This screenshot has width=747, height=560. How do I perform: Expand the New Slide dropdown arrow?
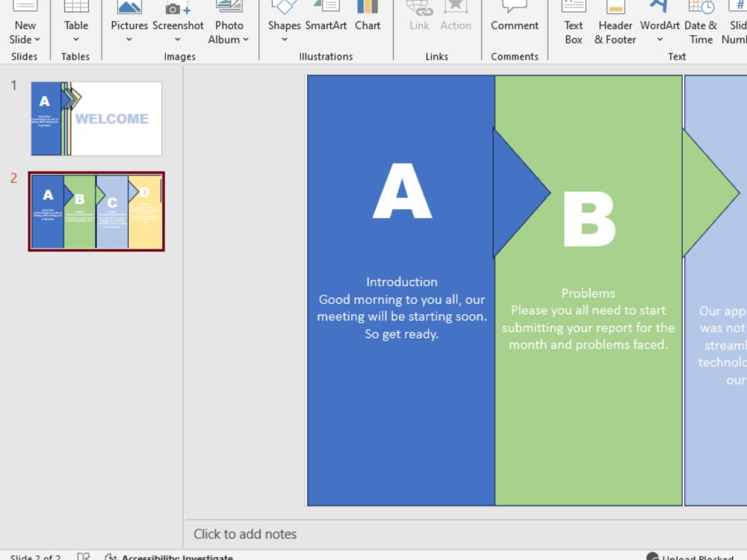click(37, 40)
